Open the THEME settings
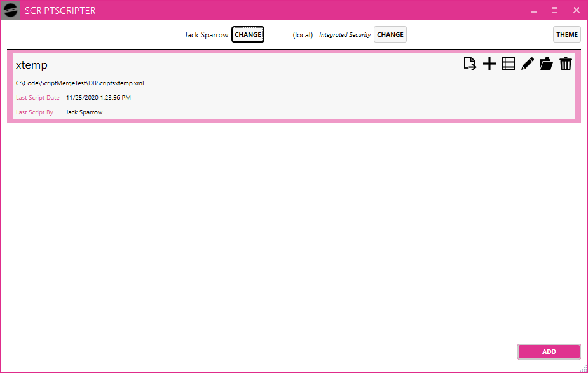Screen dimensions: 588x373 (566, 34)
